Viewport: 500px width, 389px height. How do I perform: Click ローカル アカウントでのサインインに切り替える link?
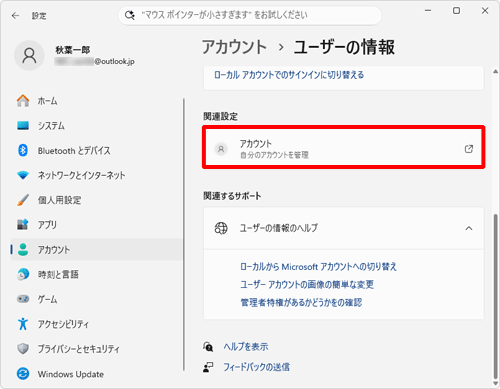click(289, 75)
